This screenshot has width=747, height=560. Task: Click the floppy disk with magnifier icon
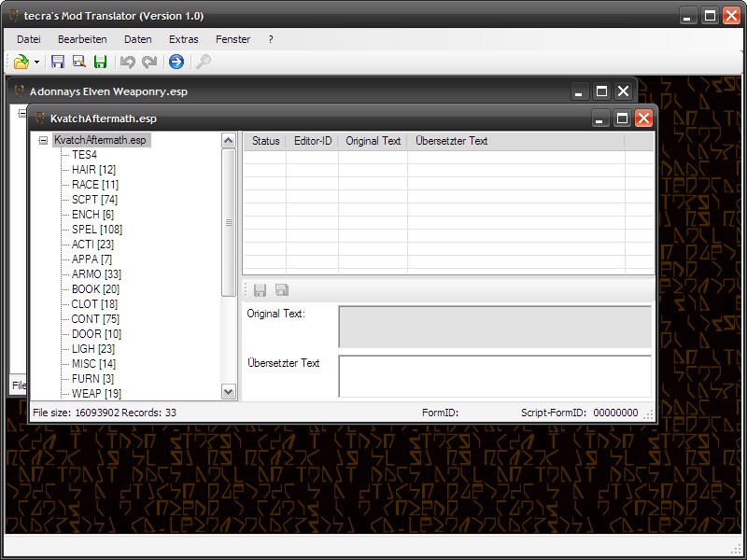tap(78, 62)
